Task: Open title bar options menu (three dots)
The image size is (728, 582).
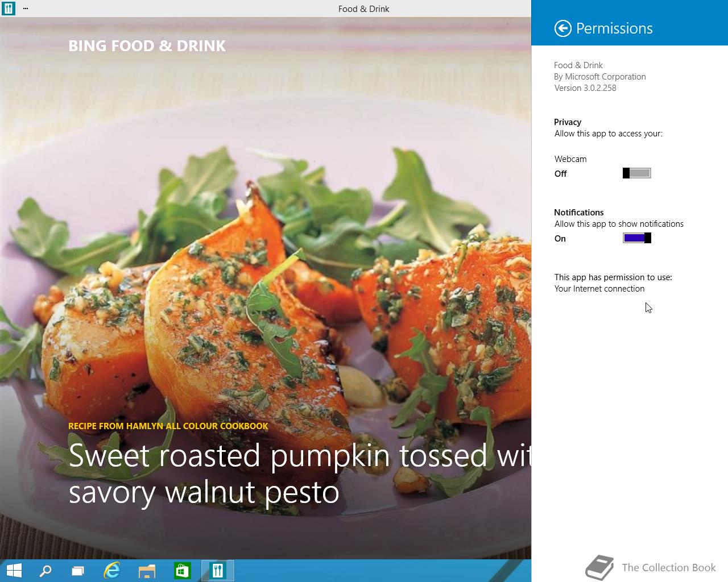Action: (26, 9)
